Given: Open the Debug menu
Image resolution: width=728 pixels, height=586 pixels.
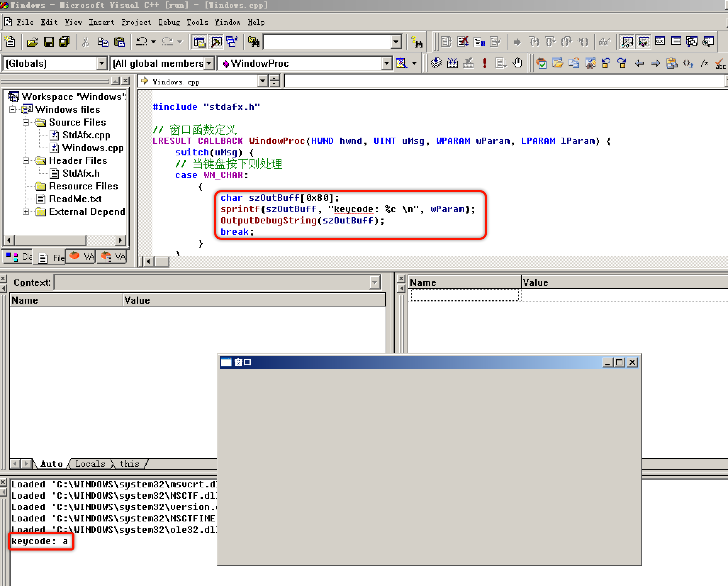Looking at the screenshot, I should point(169,22).
